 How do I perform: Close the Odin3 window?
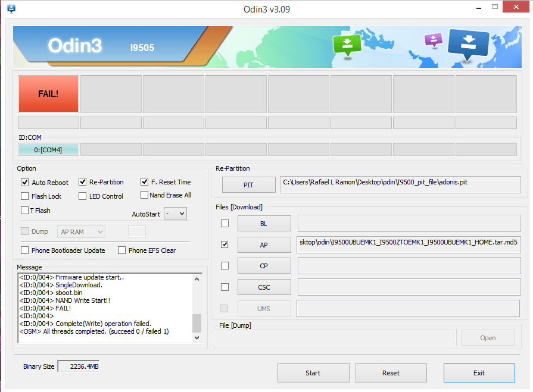[516, 7]
